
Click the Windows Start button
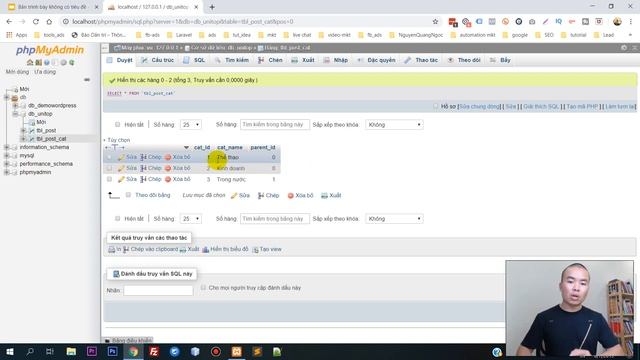(x=9, y=351)
